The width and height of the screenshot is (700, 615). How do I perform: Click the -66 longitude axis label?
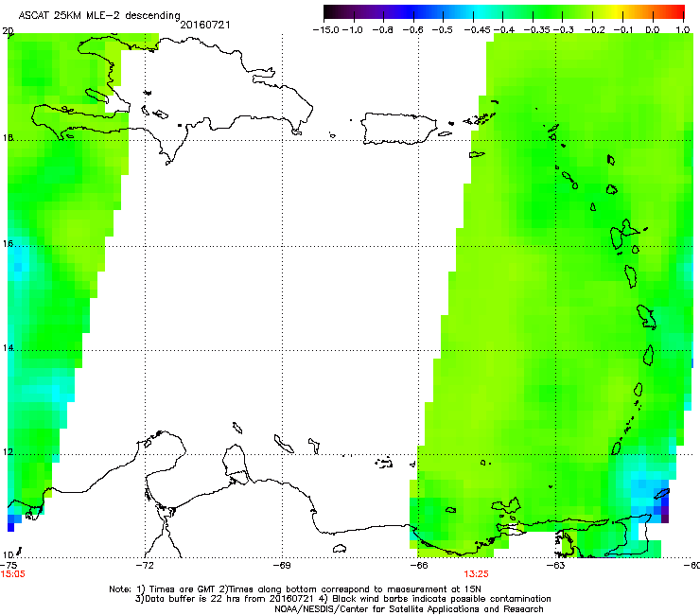tap(419, 566)
